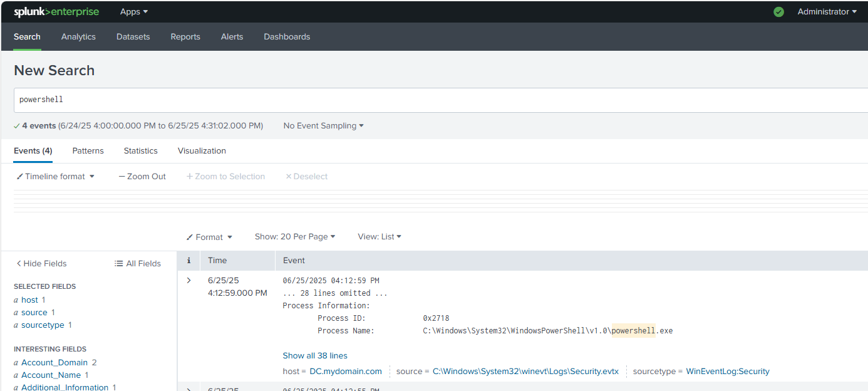Collapse the sidebar with Hide Fields
The width and height of the screenshot is (868, 391).
pyautogui.click(x=41, y=264)
